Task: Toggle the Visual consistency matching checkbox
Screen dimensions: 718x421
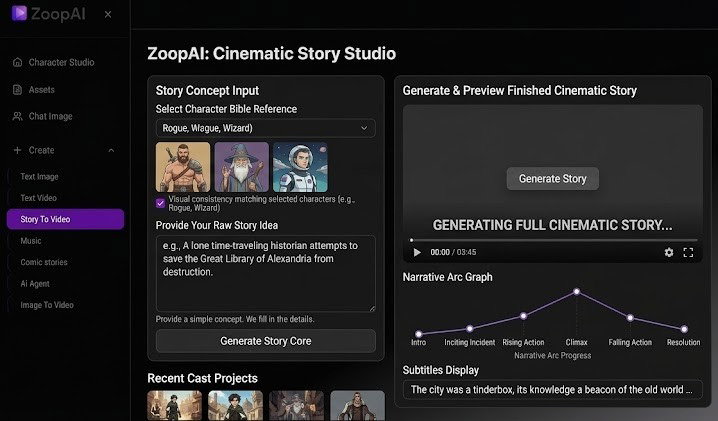Action: point(160,203)
